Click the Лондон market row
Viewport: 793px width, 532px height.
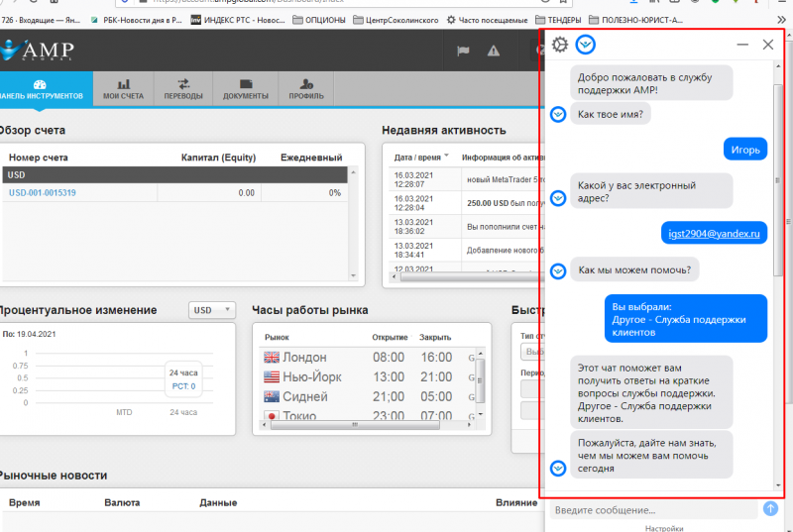[369, 358]
